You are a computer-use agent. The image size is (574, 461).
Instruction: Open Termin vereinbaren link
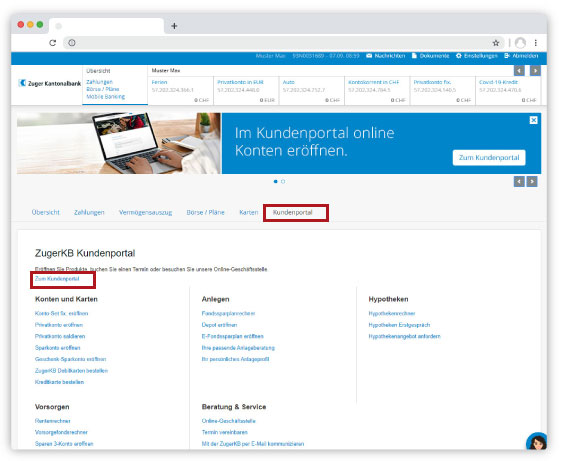point(225,432)
